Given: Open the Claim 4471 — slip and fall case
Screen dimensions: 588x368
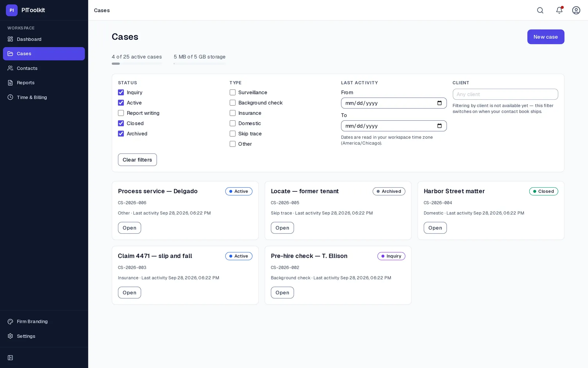Looking at the screenshot, I should 129,293.
